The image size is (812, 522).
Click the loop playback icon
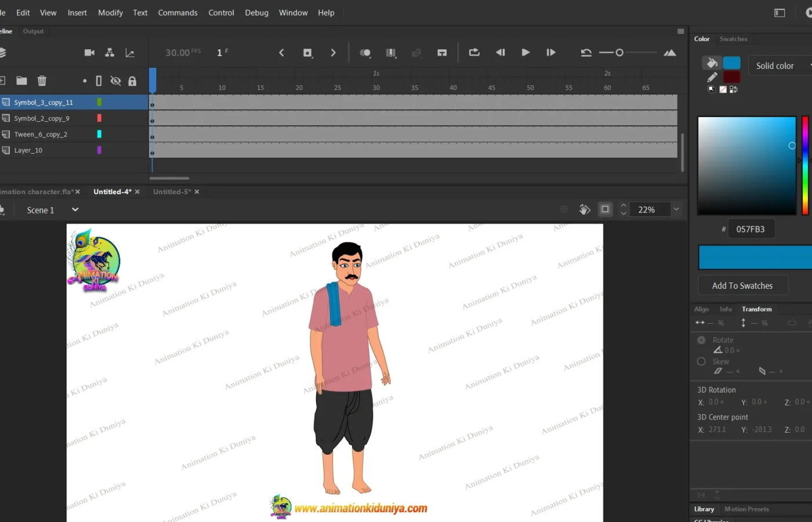pyautogui.click(x=474, y=52)
